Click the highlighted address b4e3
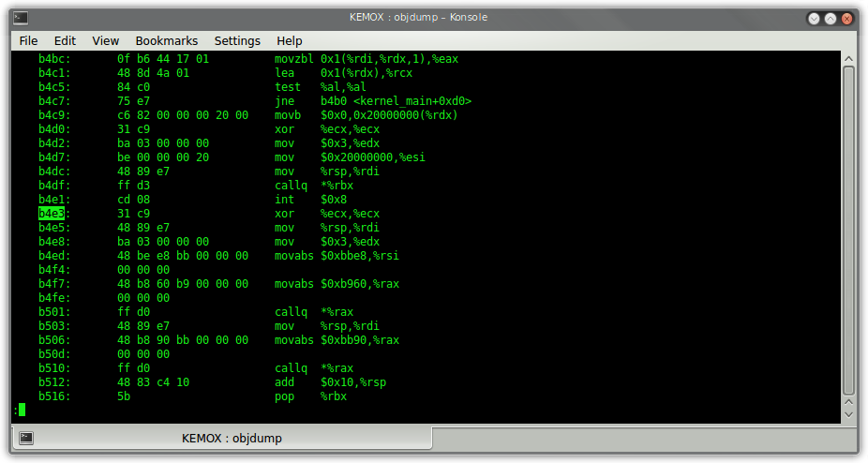868x463 pixels. coord(52,214)
